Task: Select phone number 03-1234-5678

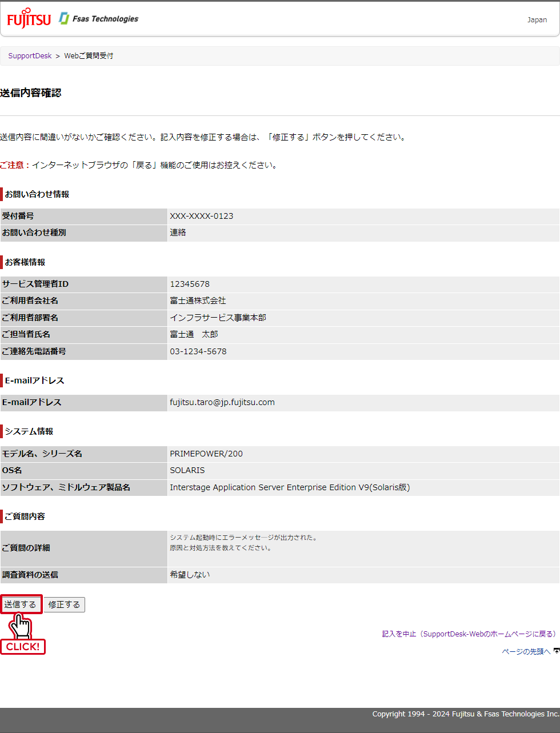Action: (198, 351)
